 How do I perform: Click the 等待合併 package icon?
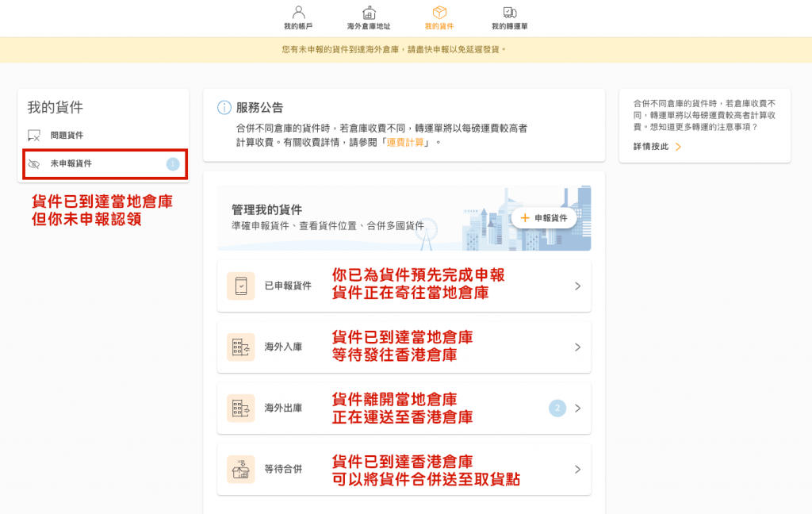click(x=241, y=470)
